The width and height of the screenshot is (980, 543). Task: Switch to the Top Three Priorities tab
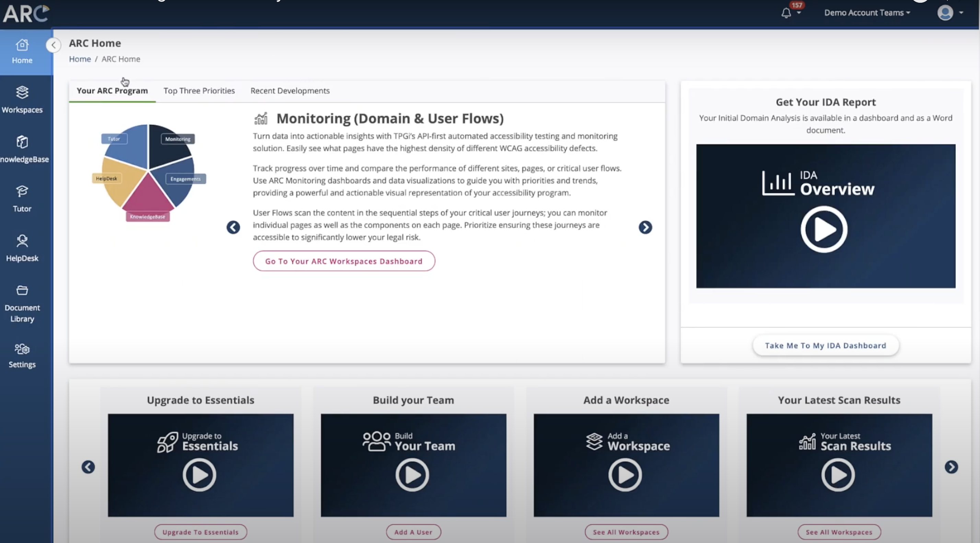[199, 91]
